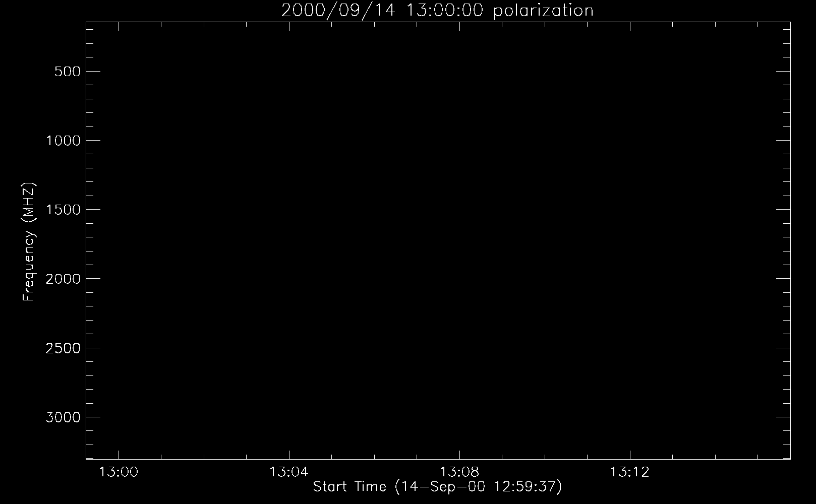816x504 pixels.
Task: Click the plot title "2000/09/14 13:00:00 polarization"
Action: click(437, 10)
